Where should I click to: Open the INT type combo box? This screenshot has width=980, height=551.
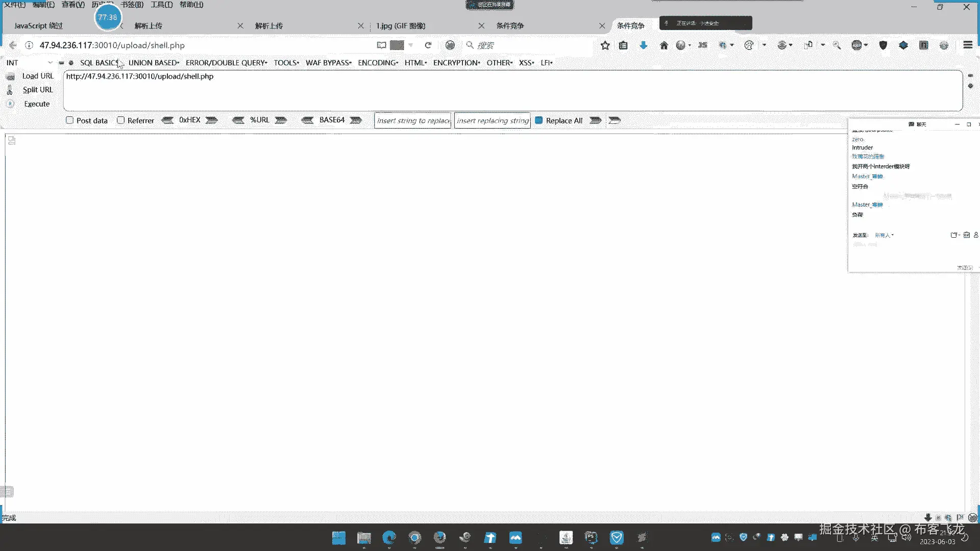(29, 63)
